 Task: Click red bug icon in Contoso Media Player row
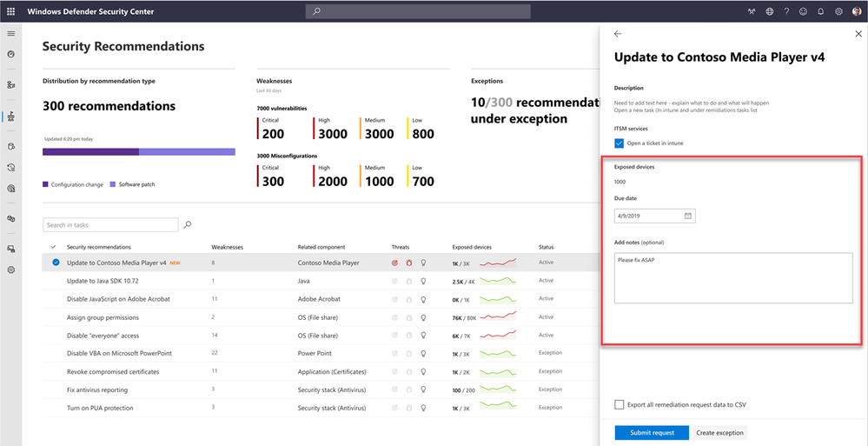tap(409, 263)
